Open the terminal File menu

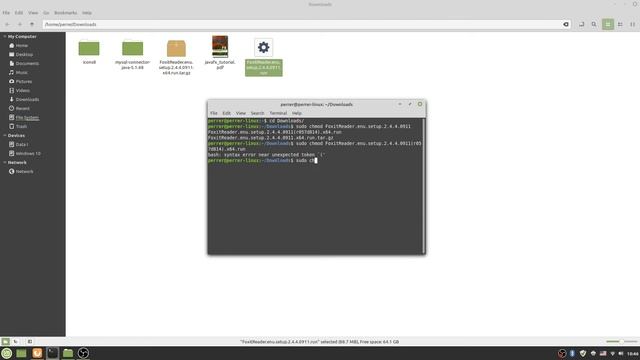[x=213, y=113]
